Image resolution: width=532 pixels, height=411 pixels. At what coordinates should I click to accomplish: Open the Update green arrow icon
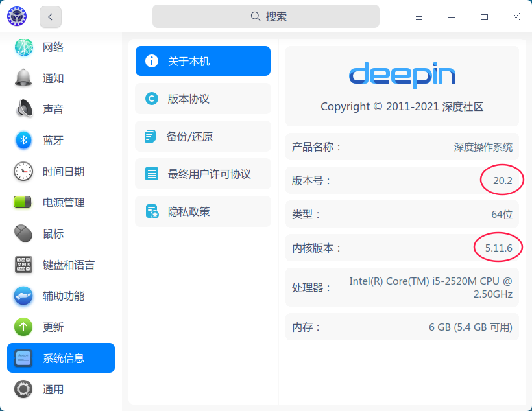coord(23,327)
